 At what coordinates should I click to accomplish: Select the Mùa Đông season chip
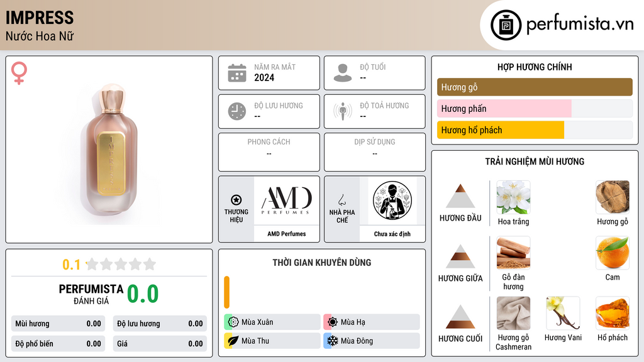click(x=372, y=341)
